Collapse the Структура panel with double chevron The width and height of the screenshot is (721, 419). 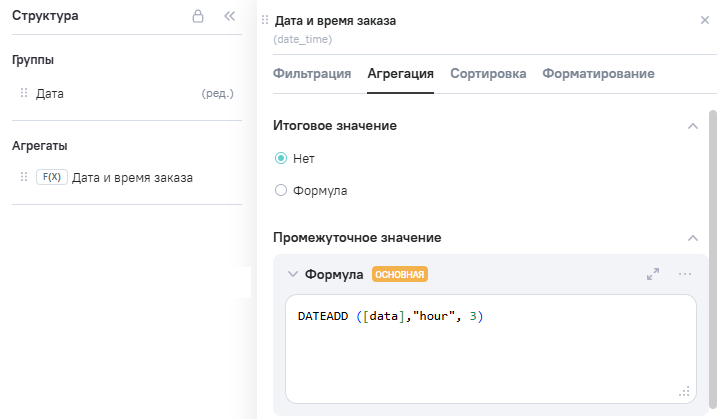point(229,17)
